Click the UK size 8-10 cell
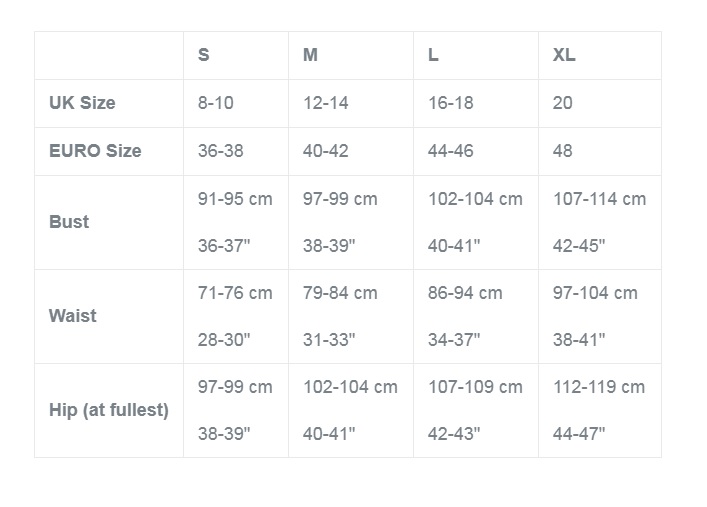Image resolution: width=707 pixels, height=507 pixels. (216, 103)
